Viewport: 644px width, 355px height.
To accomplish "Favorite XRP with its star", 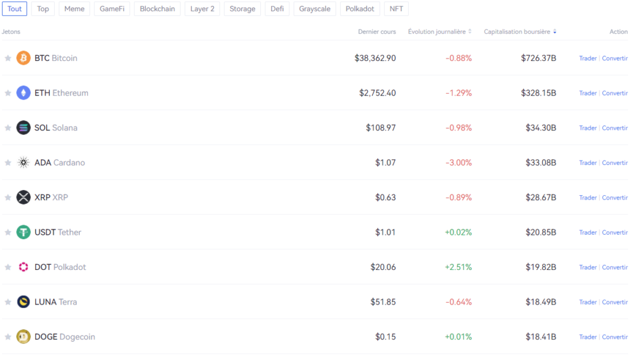I will [8, 197].
